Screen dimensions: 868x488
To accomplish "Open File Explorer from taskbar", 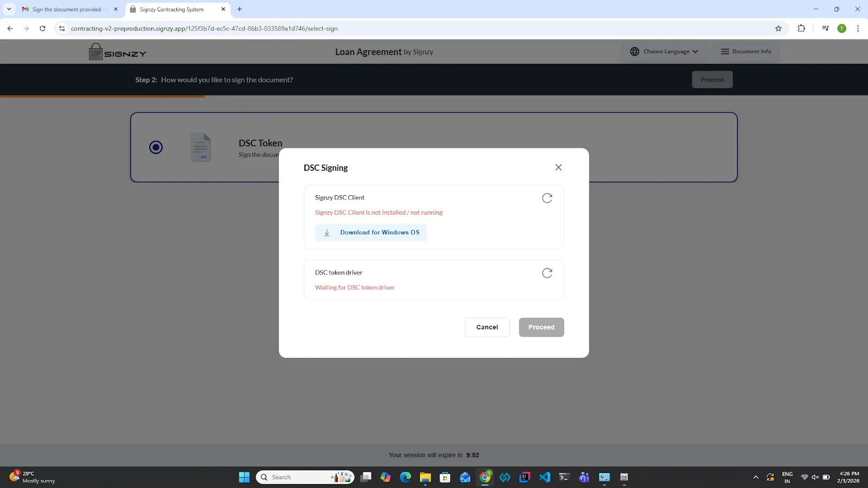I will point(425,477).
